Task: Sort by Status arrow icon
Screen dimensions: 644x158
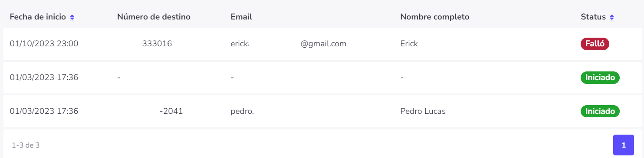Action: point(612,17)
